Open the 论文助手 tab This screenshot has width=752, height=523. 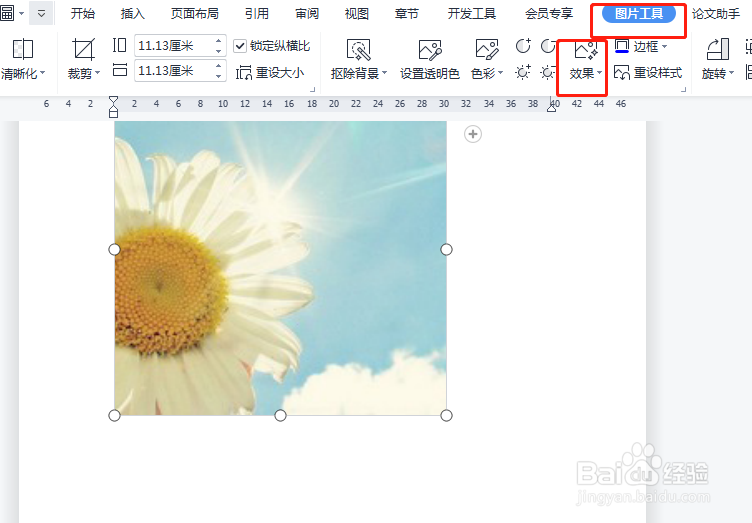tap(716, 13)
